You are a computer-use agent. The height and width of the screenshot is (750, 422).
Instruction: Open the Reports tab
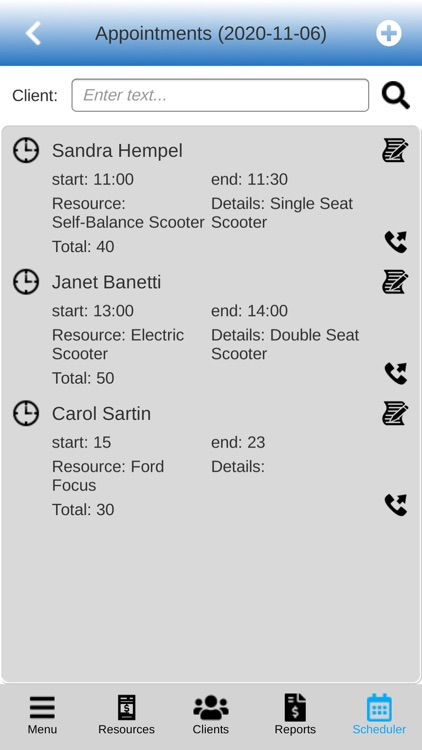click(295, 715)
